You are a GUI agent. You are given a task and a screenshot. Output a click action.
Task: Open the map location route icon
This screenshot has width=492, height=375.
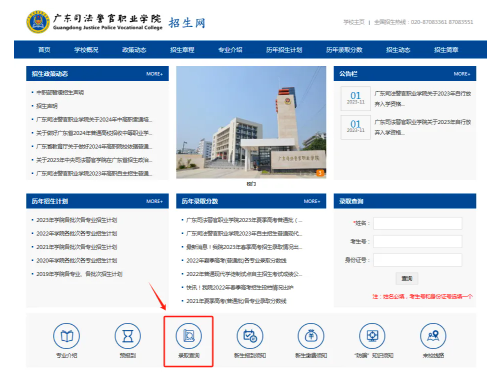point(433,336)
